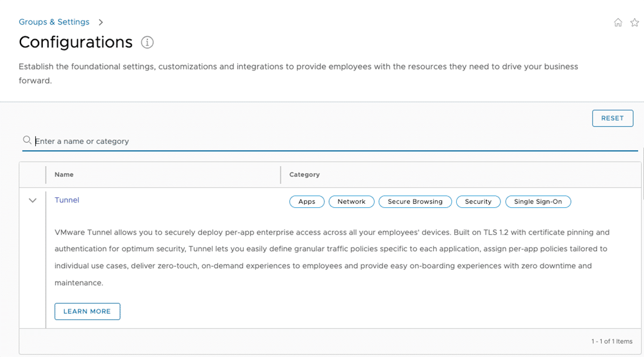The height and width of the screenshot is (357, 644).
Task: Sort by the Name column header
Action: [x=64, y=174]
